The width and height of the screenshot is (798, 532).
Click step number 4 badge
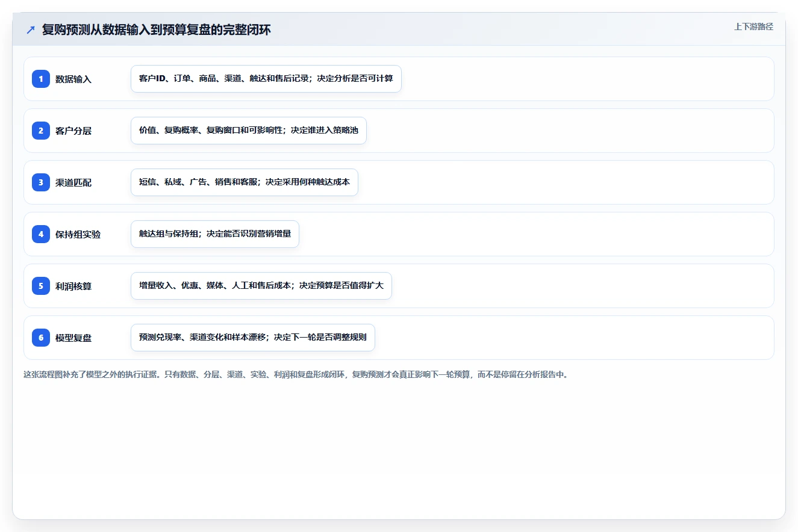click(x=41, y=234)
